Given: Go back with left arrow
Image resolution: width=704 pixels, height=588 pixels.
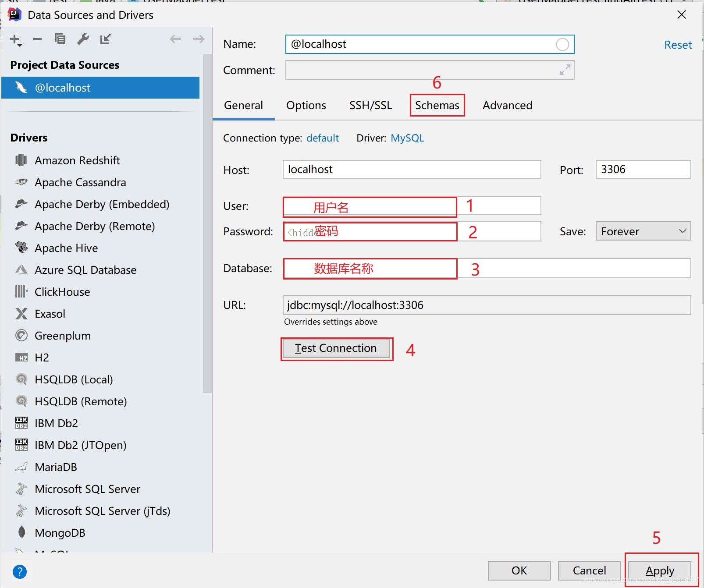Looking at the screenshot, I should pos(175,39).
